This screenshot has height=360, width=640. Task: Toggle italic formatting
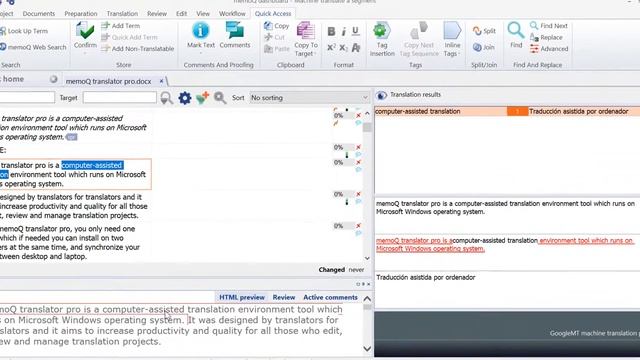coord(344,31)
